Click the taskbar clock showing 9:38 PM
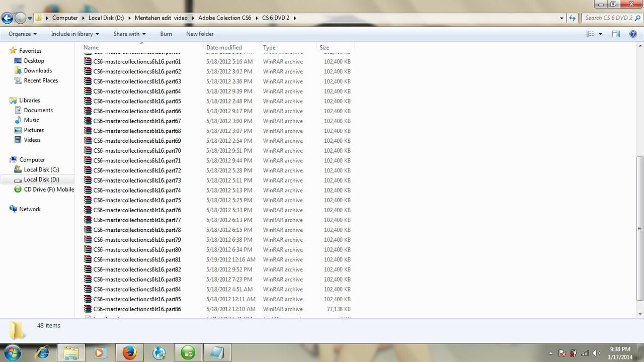644x362 pixels. click(620, 353)
